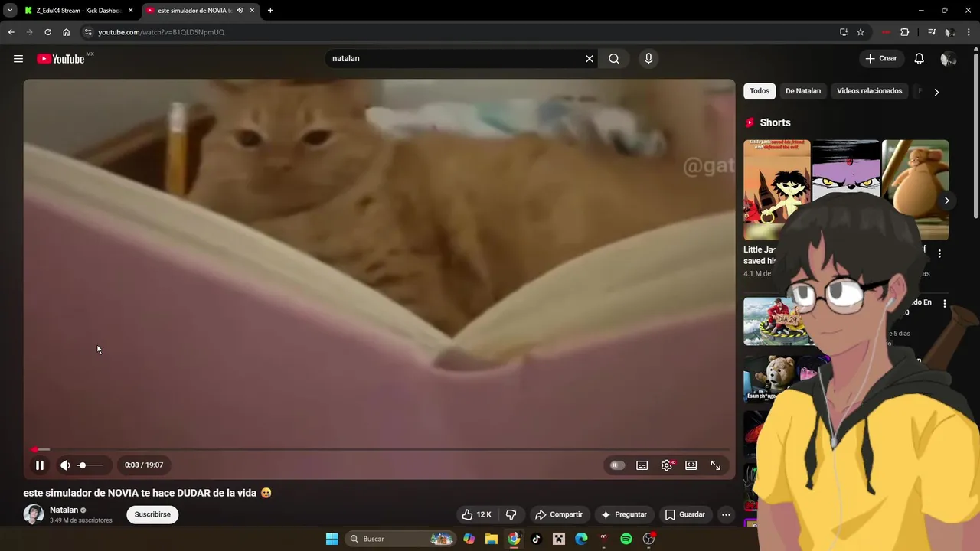Go to YouTube home via logo
Image resolution: width=980 pixels, height=551 pixels.
coord(60,59)
